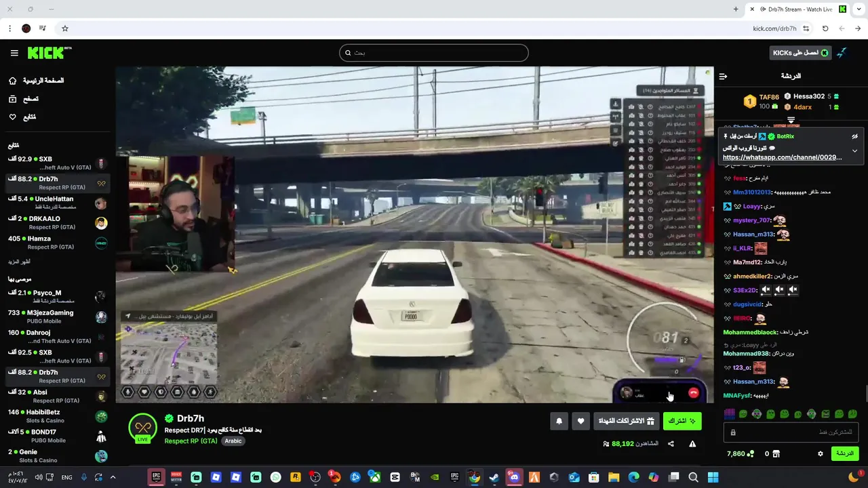Click the subscribers-only chat input
868x488 pixels.
tap(791, 432)
